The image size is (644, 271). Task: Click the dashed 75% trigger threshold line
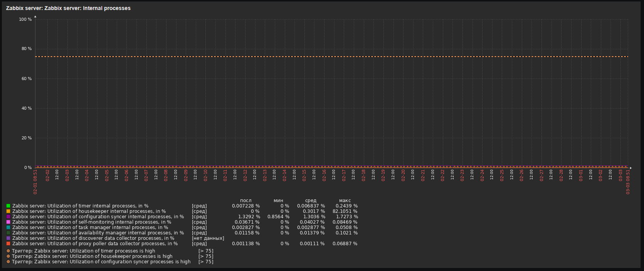pyautogui.click(x=331, y=57)
